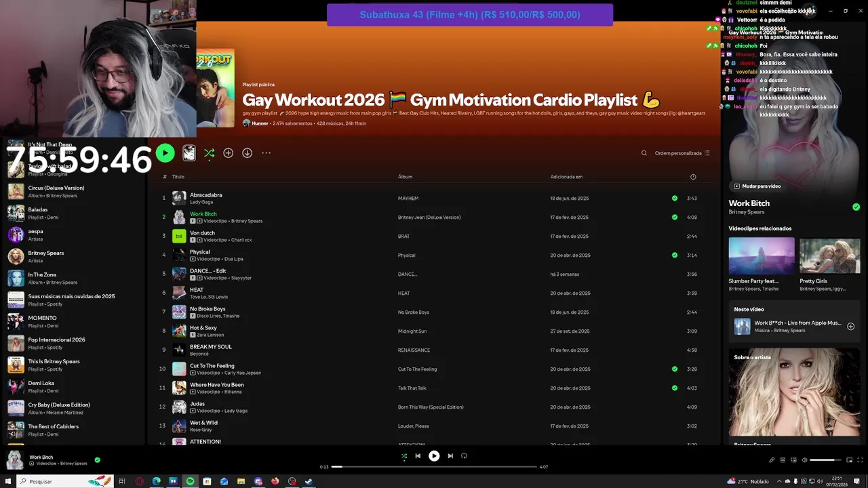Open Firefox from the taskbar

point(275,481)
